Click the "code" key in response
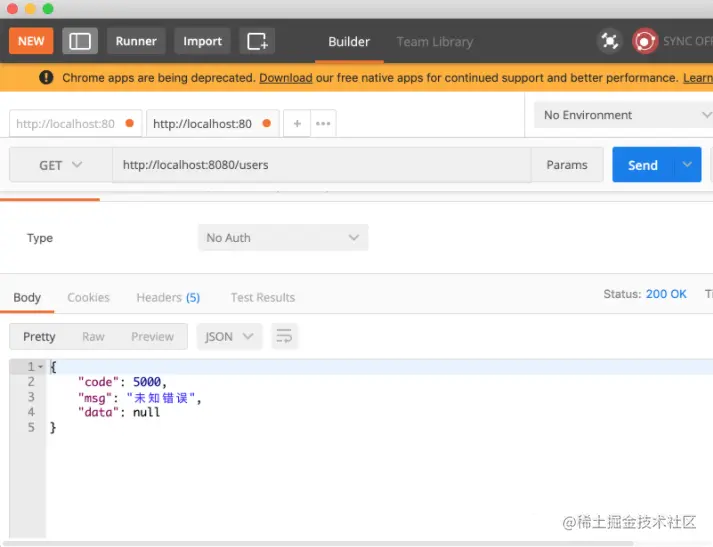The width and height of the screenshot is (713, 547). [98, 382]
